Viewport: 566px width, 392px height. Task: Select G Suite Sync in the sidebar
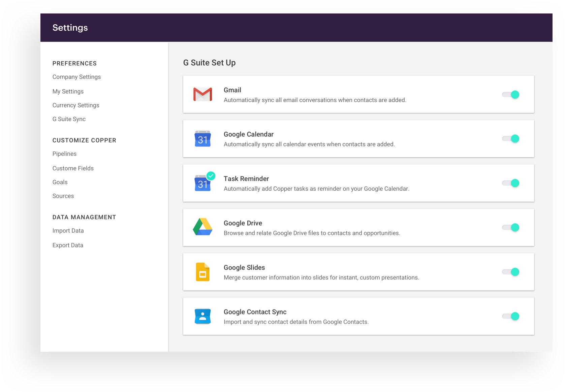69,119
